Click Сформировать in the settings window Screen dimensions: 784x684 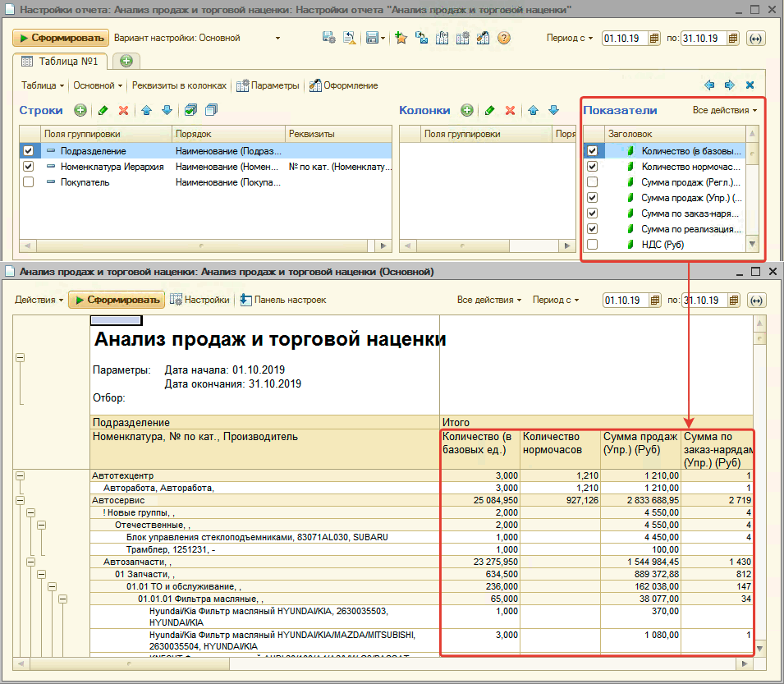pos(60,38)
